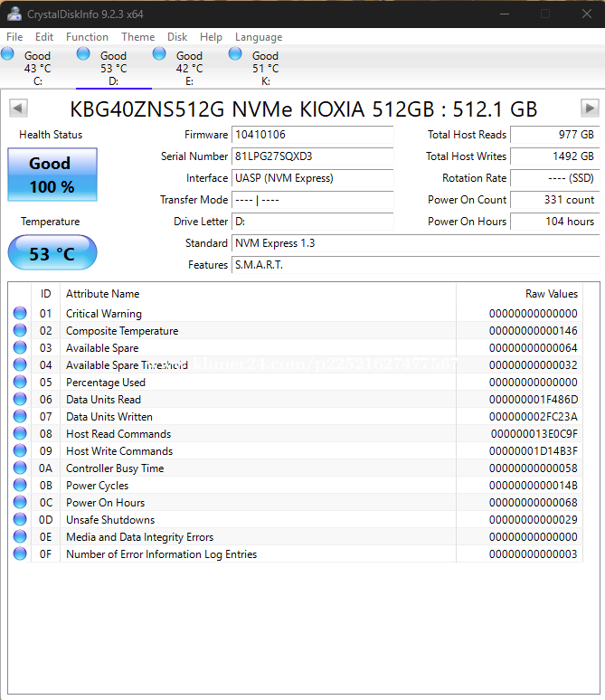This screenshot has width=605, height=700.
Task: Click the Good 100 % health status button
Action: [52, 175]
